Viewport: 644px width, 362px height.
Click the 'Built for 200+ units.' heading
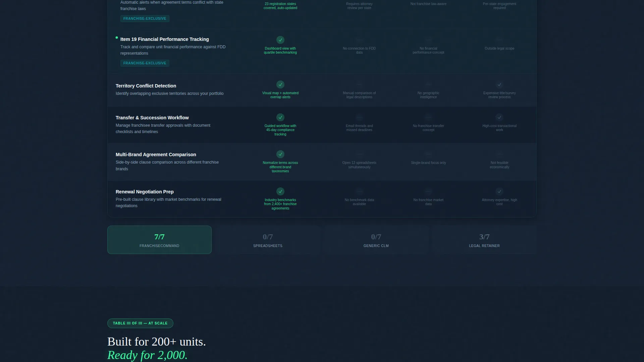[x=157, y=342]
